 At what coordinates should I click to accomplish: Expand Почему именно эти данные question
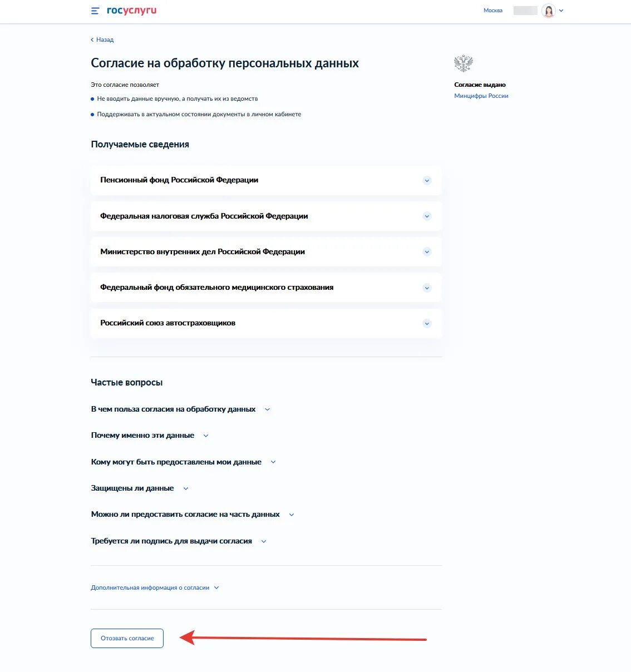point(150,436)
